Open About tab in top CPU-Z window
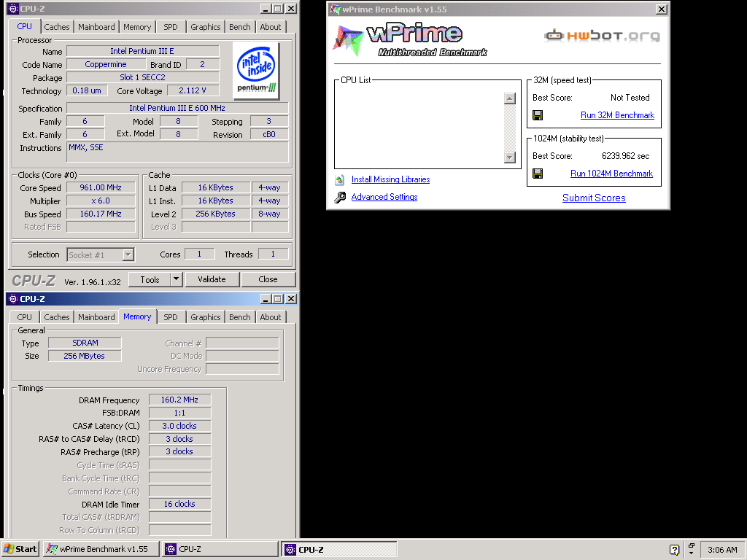The width and height of the screenshot is (747, 560). (270, 27)
